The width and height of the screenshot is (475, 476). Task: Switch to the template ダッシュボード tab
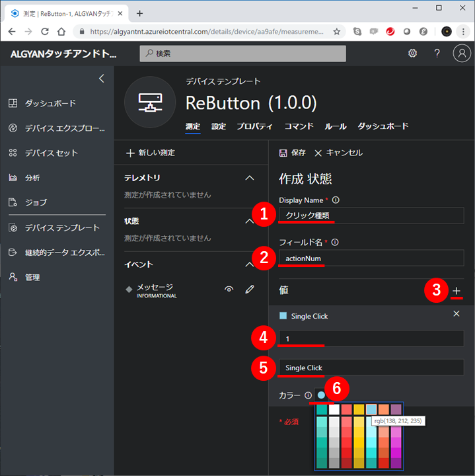(383, 126)
